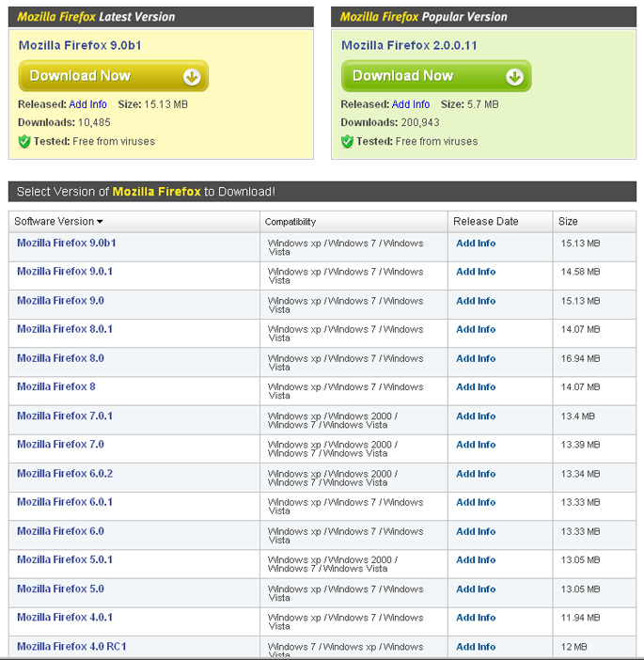
Task: Sort by Software Version column header
Action: [58, 221]
